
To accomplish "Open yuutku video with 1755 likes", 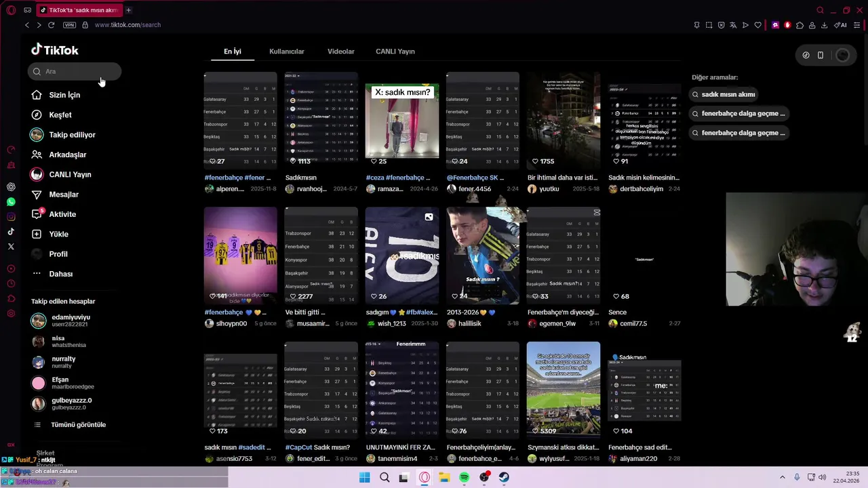I will pyautogui.click(x=564, y=121).
